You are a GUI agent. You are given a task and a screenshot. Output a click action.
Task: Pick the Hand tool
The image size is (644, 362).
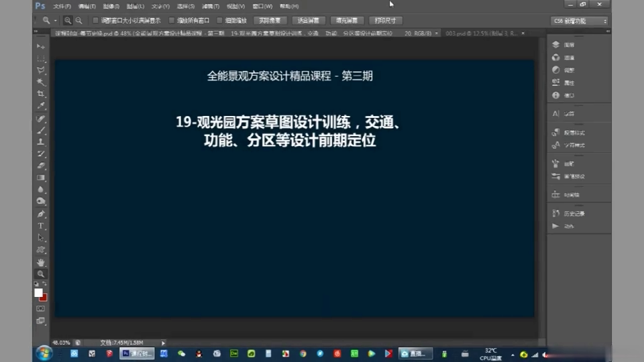[41, 262]
